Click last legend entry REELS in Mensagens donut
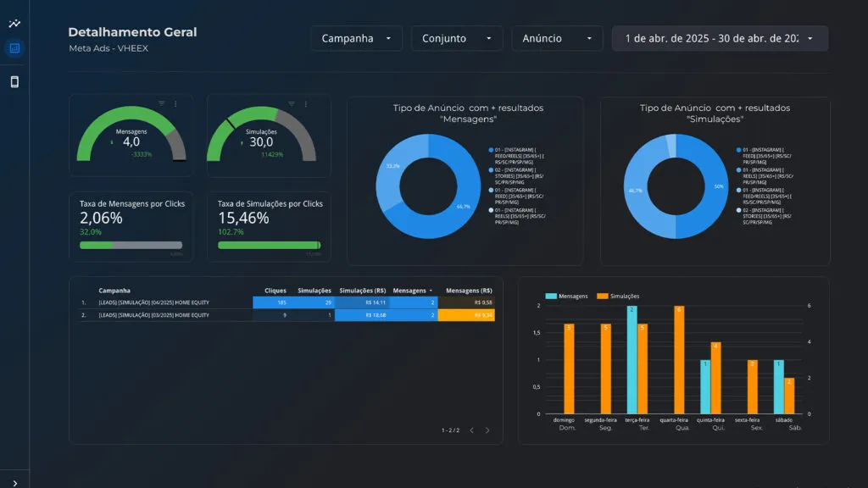This screenshot has height=488, width=868. coord(516,216)
